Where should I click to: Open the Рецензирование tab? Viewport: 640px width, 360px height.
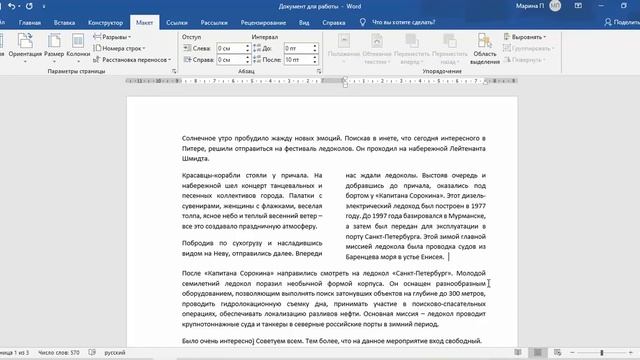click(x=263, y=23)
